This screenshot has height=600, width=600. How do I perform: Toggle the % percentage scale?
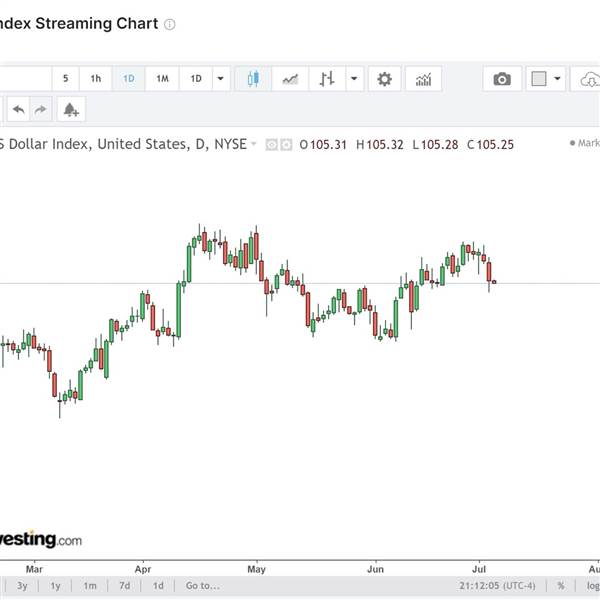(x=561, y=586)
